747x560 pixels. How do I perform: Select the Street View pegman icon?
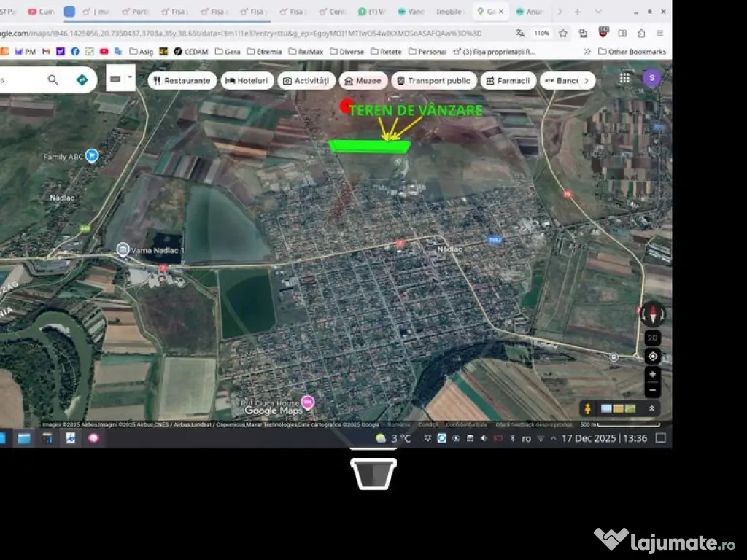587,408
